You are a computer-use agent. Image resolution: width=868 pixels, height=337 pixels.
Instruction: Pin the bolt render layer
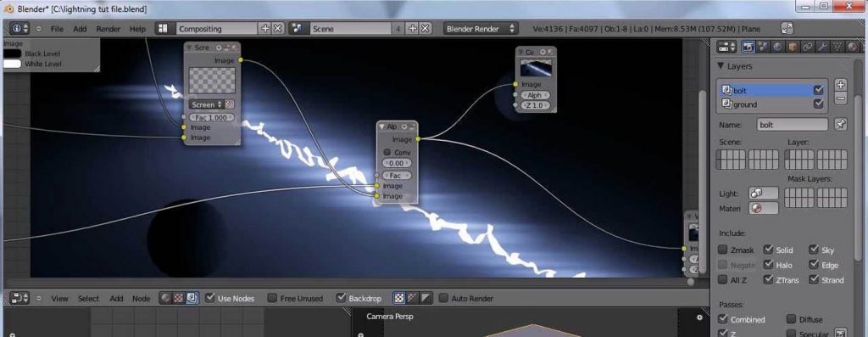(x=840, y=125)
